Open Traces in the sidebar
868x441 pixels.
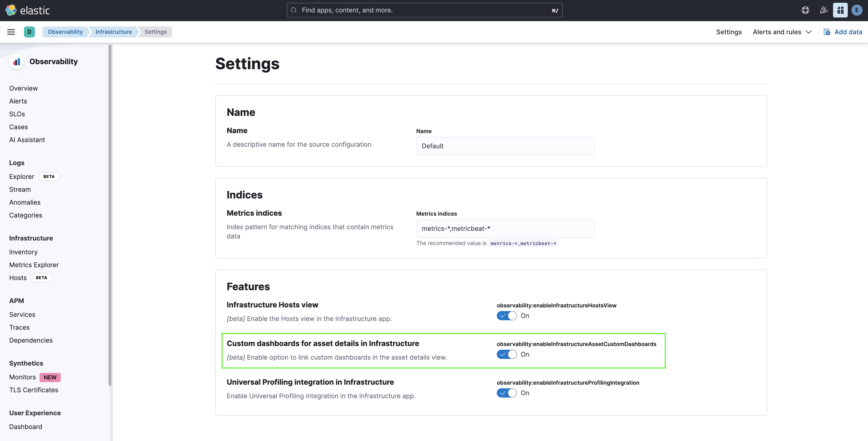click(19, 327)
